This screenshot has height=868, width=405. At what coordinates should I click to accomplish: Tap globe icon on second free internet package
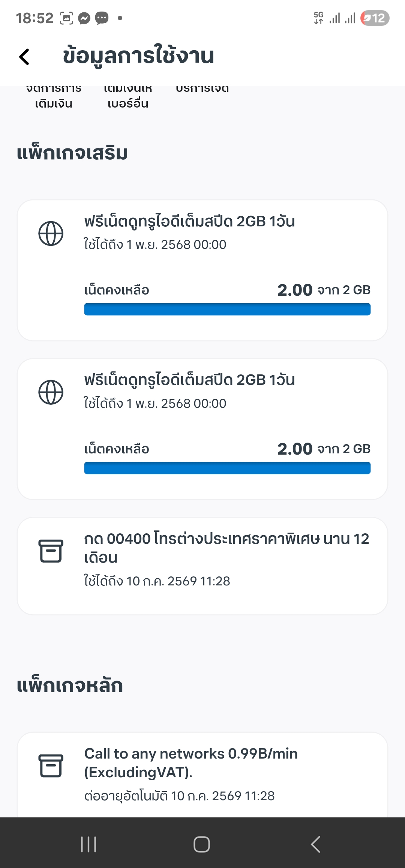point(51,392)
